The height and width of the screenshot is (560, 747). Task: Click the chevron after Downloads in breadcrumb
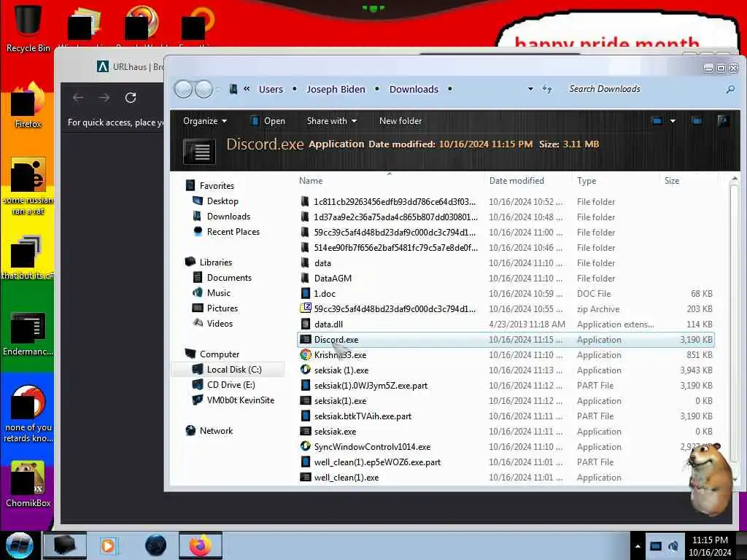coord(449,89)
